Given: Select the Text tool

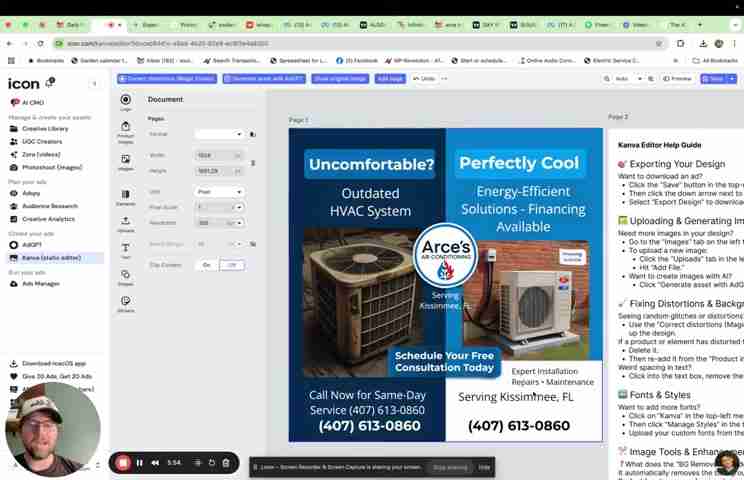Looking at the screenshot, I should [126, 250].
